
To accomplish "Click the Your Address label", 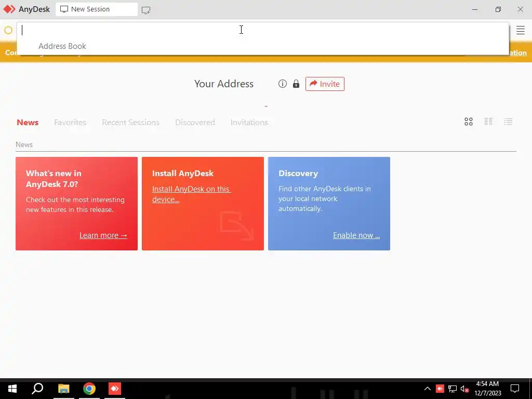I will pos(223,84).
